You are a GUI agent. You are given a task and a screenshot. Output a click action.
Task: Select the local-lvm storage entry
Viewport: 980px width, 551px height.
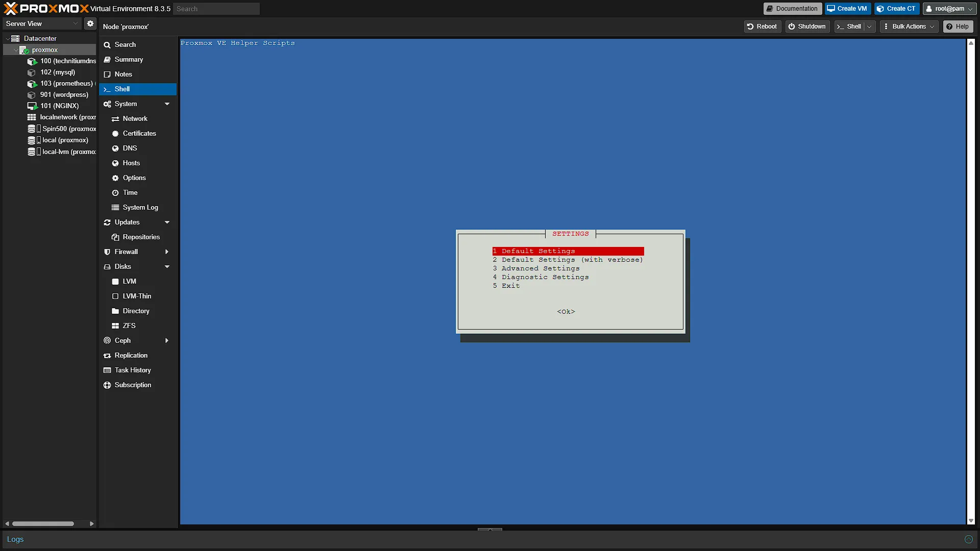coord(61,152)
